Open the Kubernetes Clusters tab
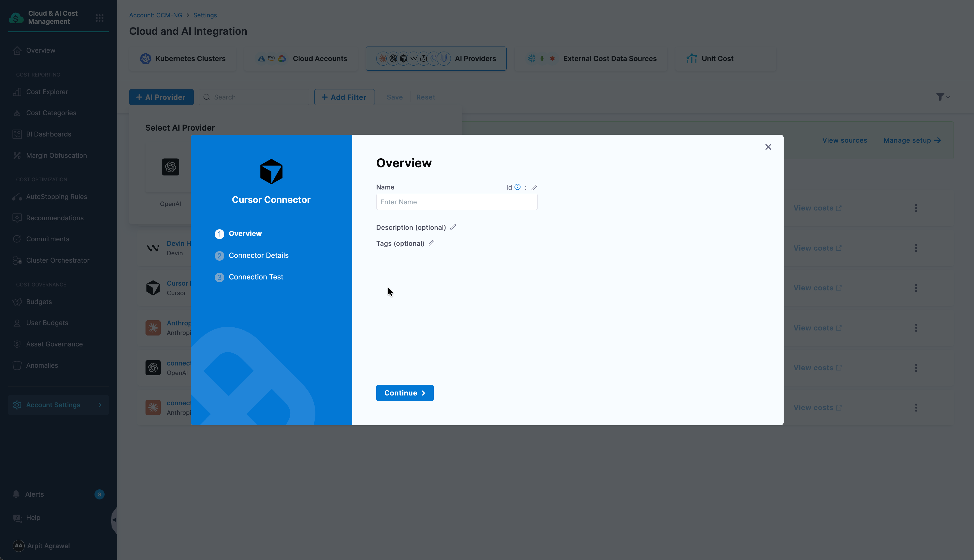This screenshot has height=560, width=974. point(183,59)
